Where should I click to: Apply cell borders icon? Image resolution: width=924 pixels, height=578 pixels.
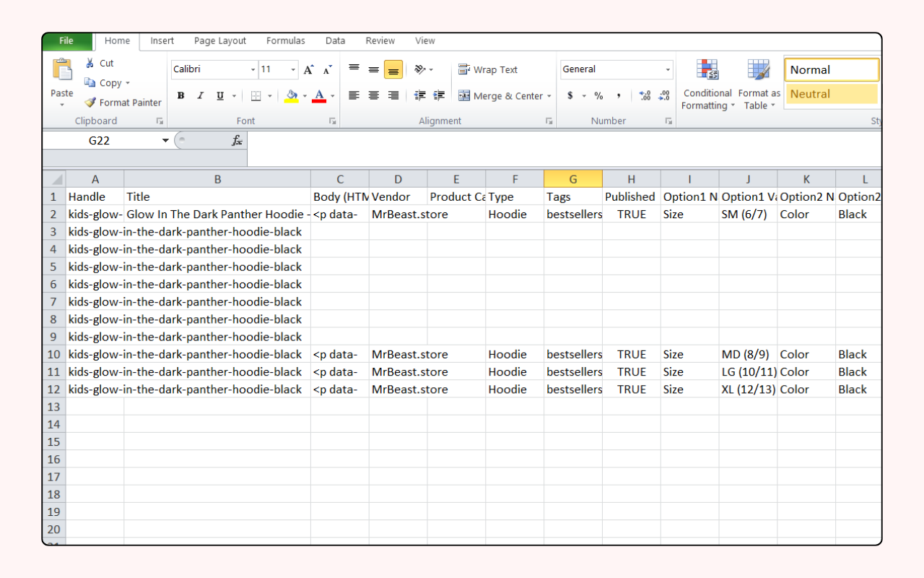click(x=256, y=96)
